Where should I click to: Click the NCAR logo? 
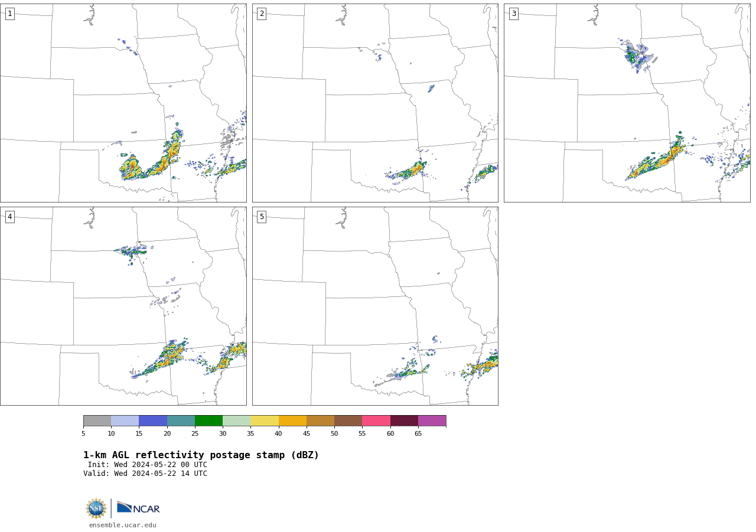click(138, 508)
